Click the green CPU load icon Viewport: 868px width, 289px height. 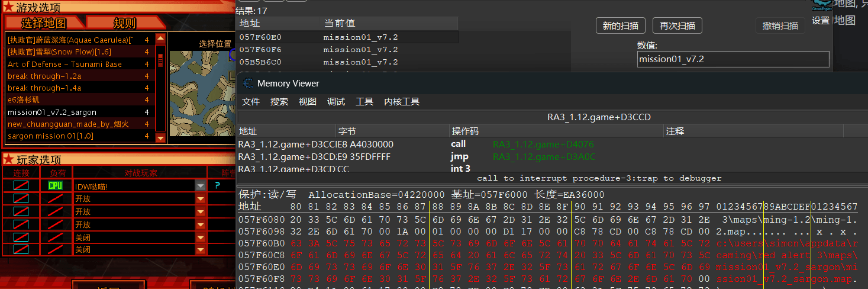tap(55, 185)
